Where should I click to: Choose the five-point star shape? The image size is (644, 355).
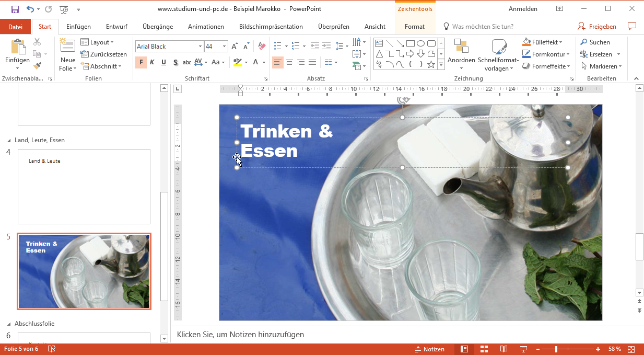coord(431,65)
